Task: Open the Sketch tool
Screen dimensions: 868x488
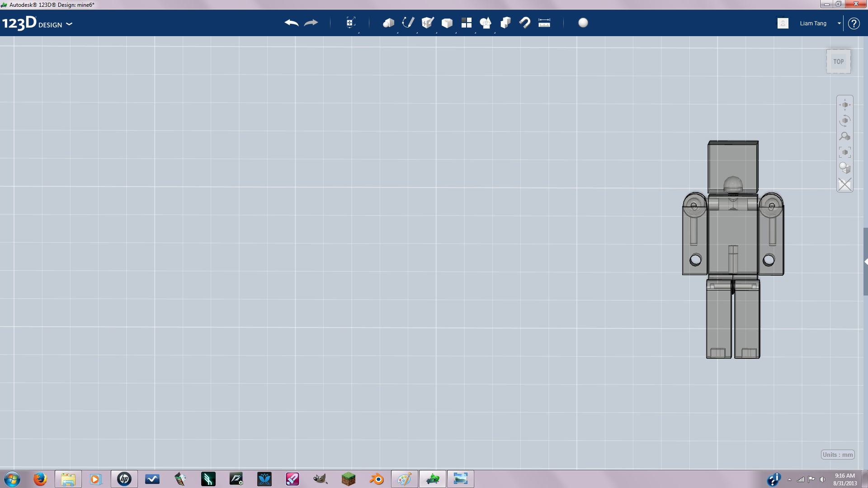Action: pyautogui.click(x=408, y=23)
